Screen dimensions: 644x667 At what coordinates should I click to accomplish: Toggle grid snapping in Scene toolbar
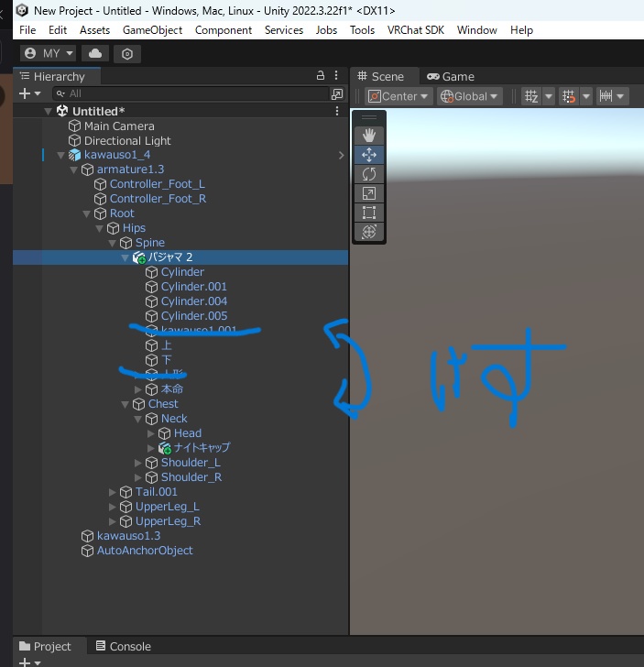(x=569, y=96)
